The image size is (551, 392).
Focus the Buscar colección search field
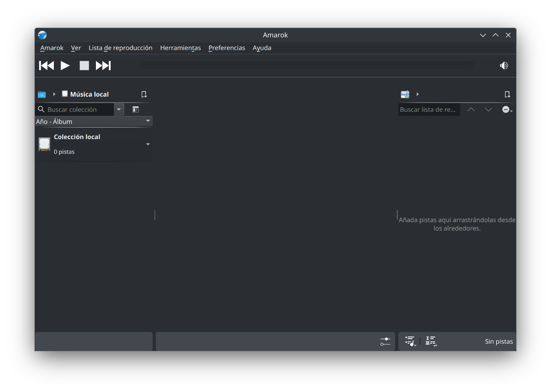[75, 109]
